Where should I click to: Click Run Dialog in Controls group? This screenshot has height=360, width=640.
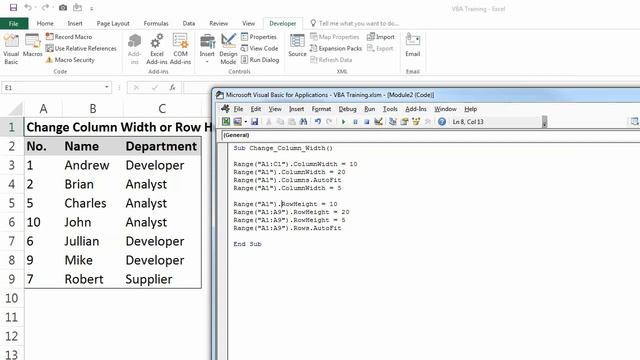(260, 60)
